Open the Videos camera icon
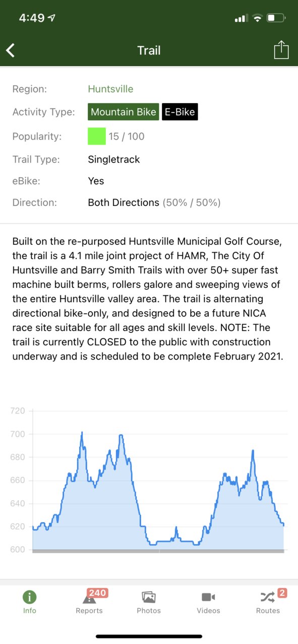The width and height of the screenshot is (298, 644). (x=208, y=597)
